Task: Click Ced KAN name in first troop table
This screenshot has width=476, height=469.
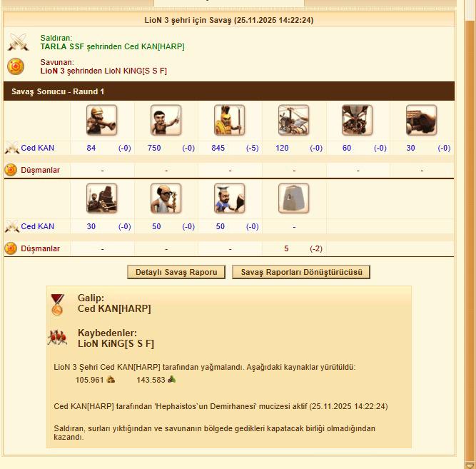Action: pos(37,148)
